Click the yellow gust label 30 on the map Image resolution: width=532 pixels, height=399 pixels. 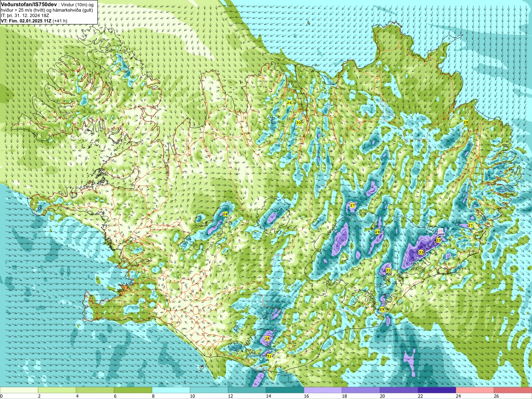(298, 123)
